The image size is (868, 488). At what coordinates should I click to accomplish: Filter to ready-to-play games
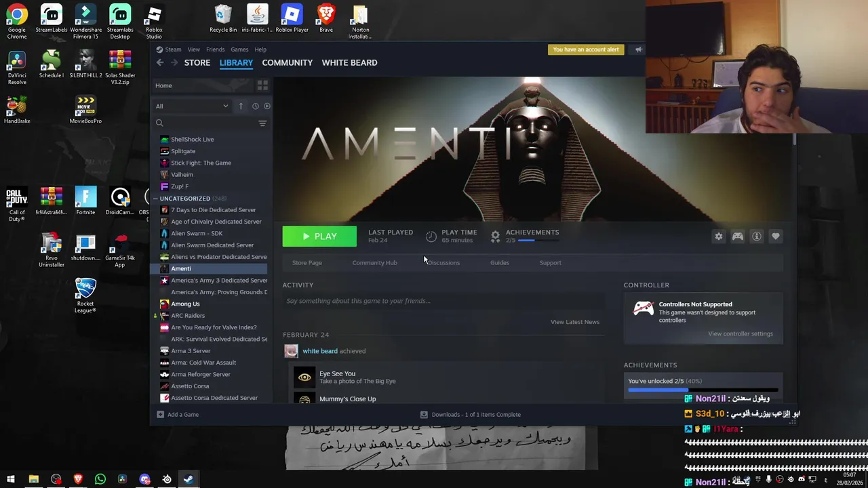(x=267, y=106)
